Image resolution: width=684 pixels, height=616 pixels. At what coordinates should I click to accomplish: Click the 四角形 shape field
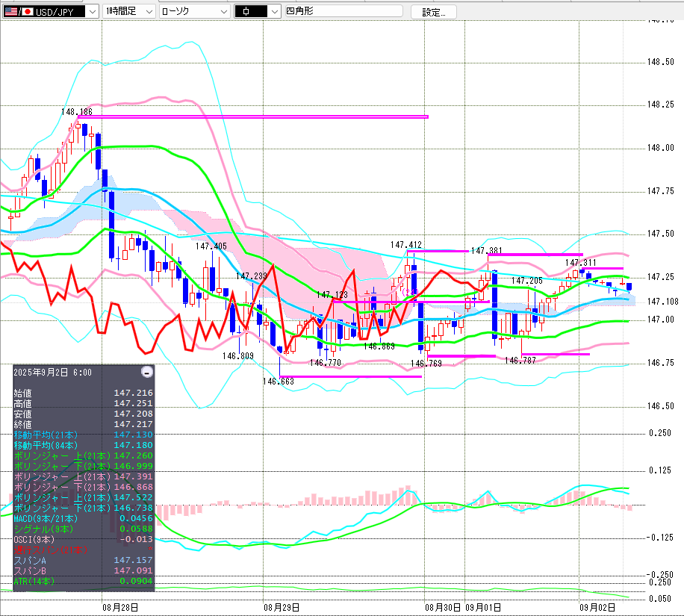click(x=343, y=11)
